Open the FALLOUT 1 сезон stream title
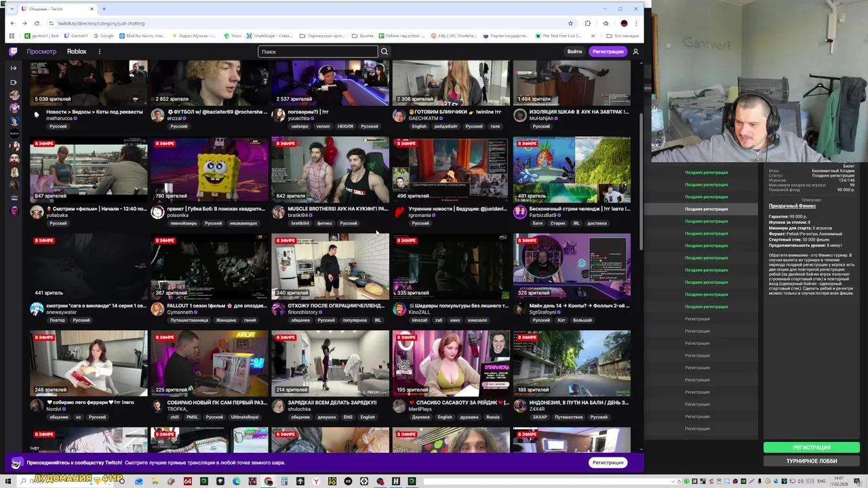The width and height of the screenshot is (868, 488). [x=217, y=306]
